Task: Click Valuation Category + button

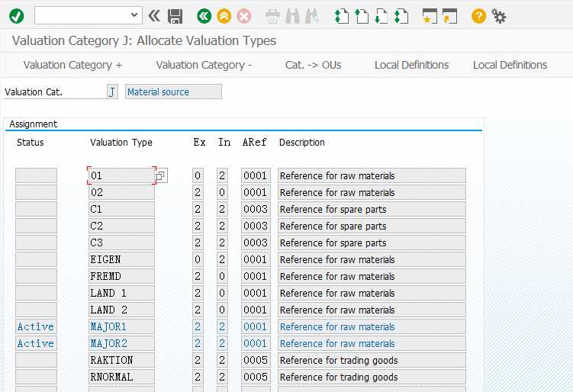Action: (x=72, y=65)
